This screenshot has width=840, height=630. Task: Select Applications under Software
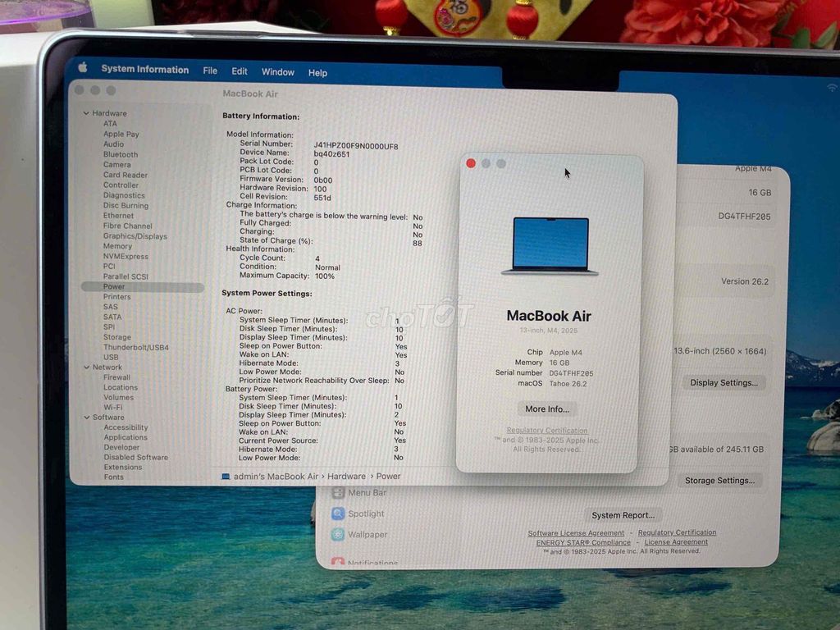(x=126, y=438)
